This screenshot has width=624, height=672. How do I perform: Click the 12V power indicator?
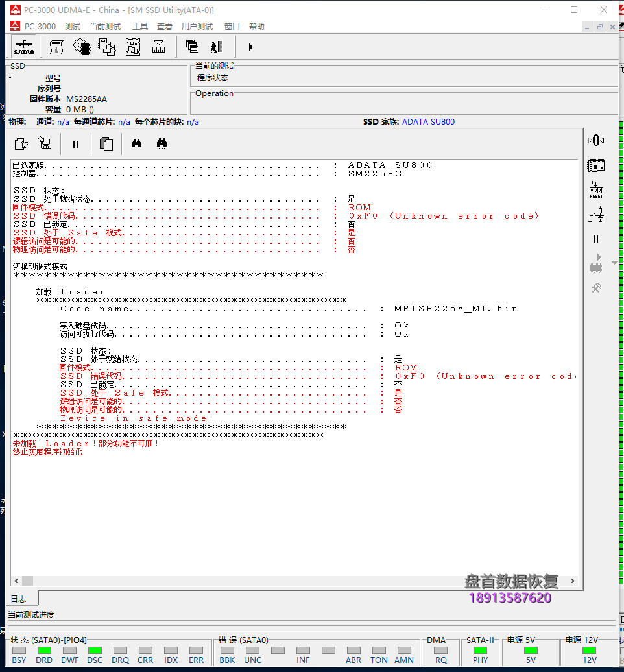[589, 650]
